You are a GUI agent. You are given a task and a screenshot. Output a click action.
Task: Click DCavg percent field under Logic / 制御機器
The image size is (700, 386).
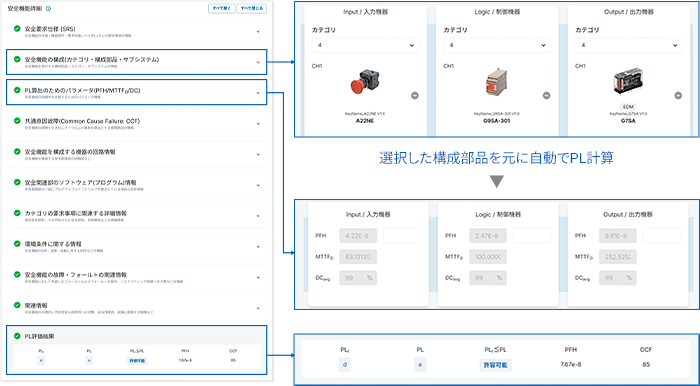coord(488,278)
